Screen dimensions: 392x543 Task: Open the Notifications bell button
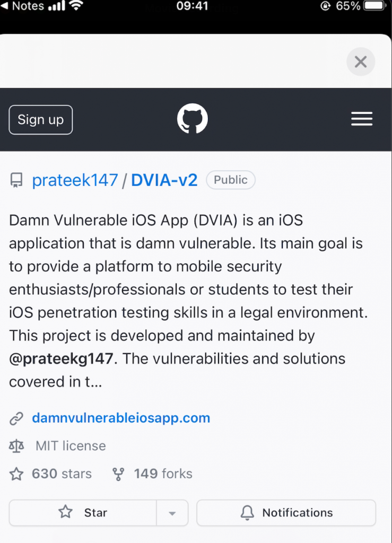pos(286,513)
